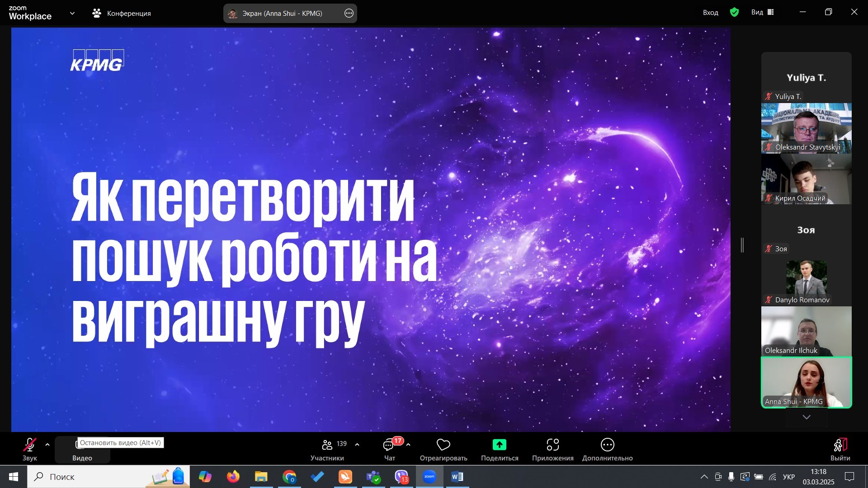Image resolution: width=868 pixels, height=488 pixels.
Task: Open Word from Windows taskbar
Action: coord(457,477)
